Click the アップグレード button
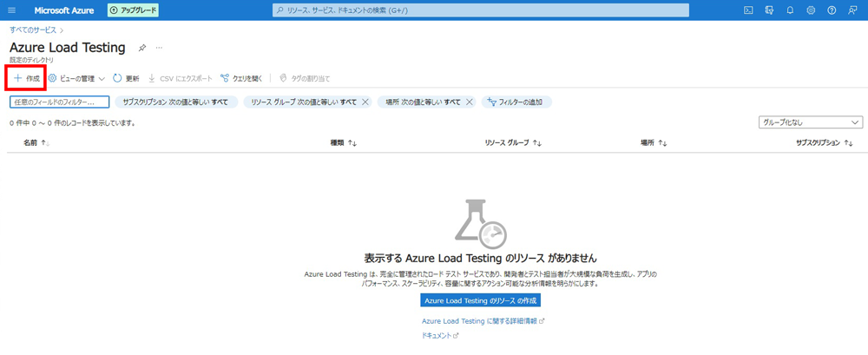 (x=133, y=10)
